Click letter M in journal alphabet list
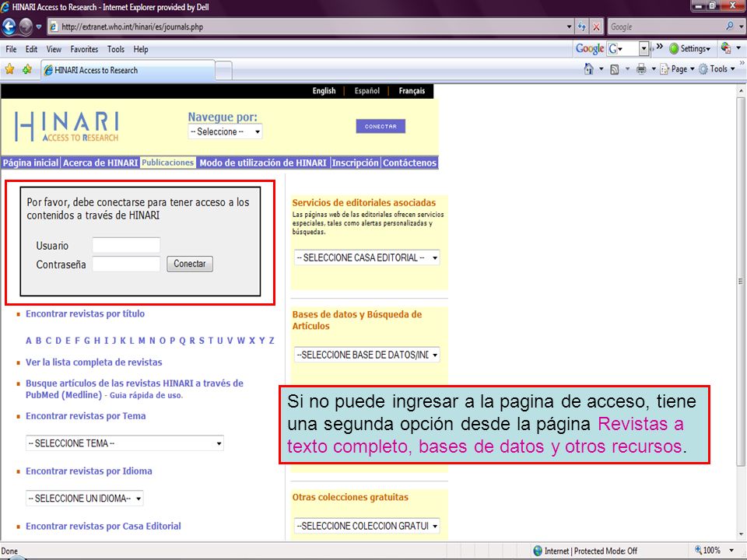Screen dimensions: 747x560 coord(142,341)
